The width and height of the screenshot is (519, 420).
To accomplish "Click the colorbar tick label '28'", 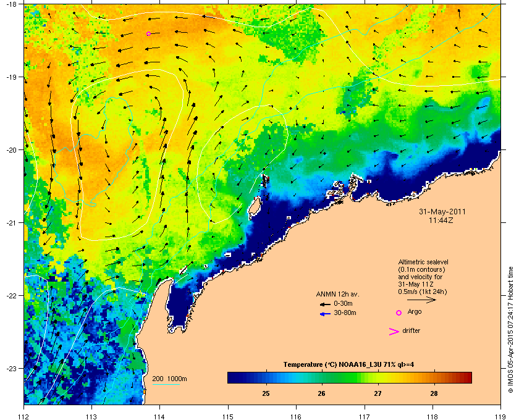I will (434, 394).
